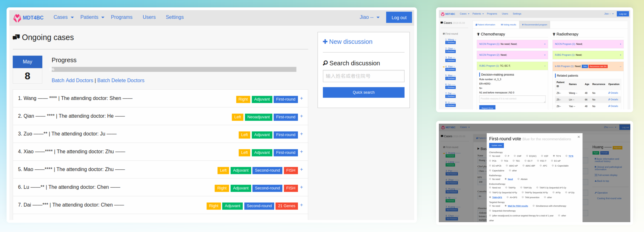Select Abstain under Radiotherapy
Image resolution: width=644 pixels, height=232 pixels.
coord(518,179)
